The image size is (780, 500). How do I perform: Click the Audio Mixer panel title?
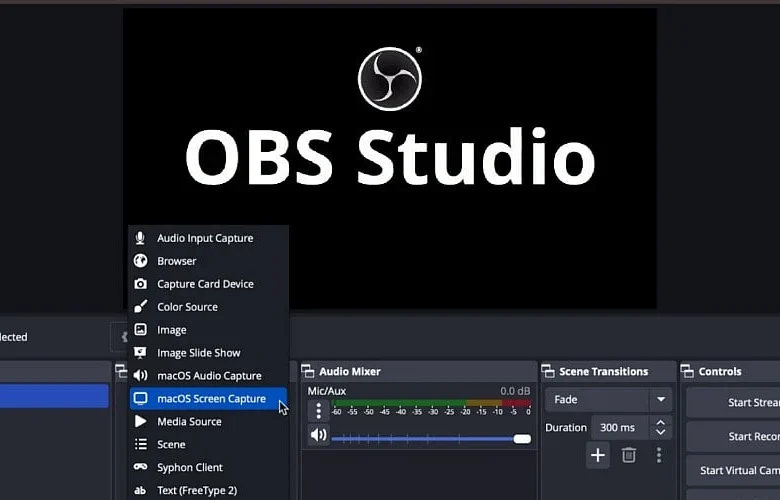pyautogui.click(x=350, y=371)
